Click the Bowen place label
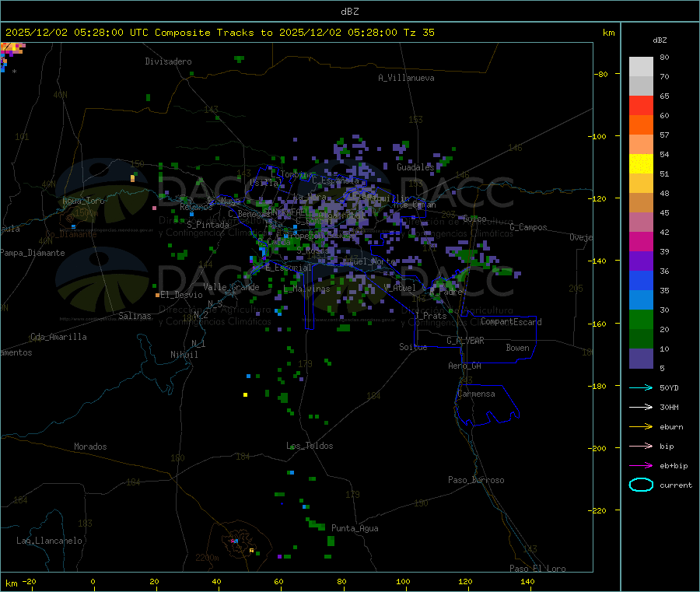Screen dimensions: 700x592 [x=517, y=348]
